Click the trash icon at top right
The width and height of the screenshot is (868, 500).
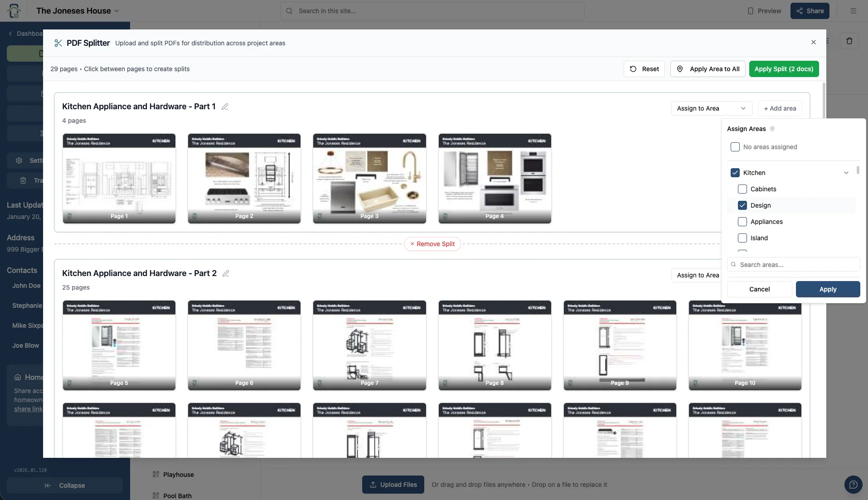pyautogui.click(x=849, y=41)
